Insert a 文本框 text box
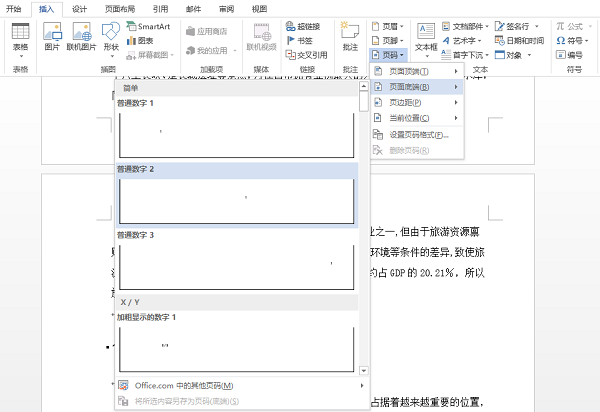600x412 pixels. point(426,41)
